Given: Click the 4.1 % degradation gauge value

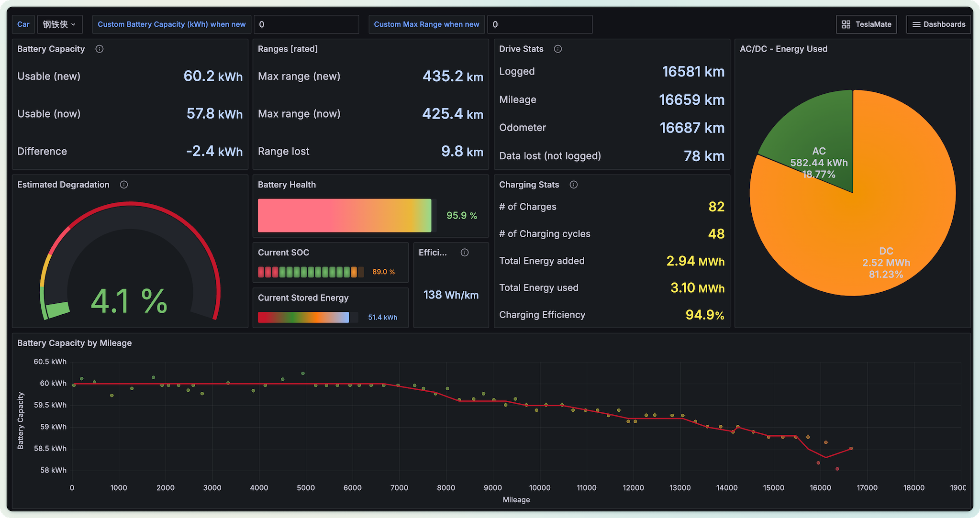Looking at the screenshot, I should pyautogui.click(x=129, y=301).
